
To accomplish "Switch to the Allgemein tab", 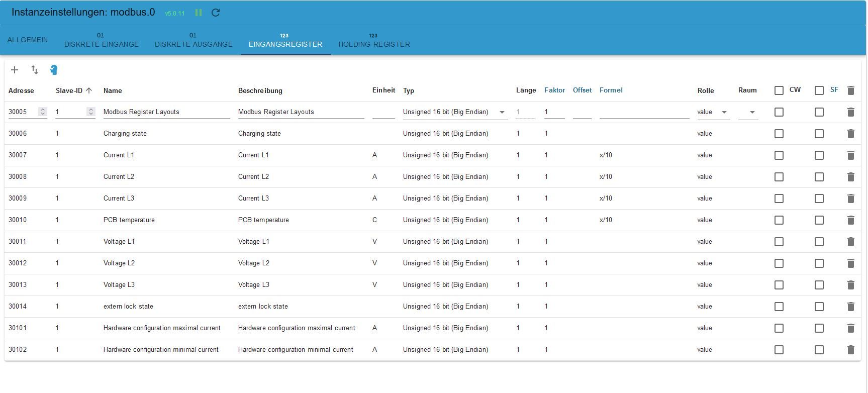I will pyautogui.click(x=28, y=40).
